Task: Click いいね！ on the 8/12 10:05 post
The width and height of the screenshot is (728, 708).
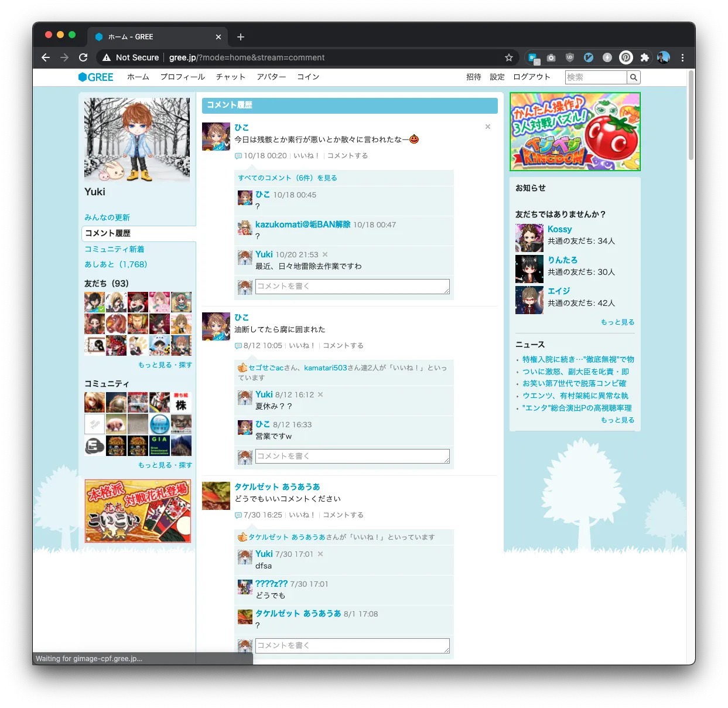Action: tap(302, 346)
